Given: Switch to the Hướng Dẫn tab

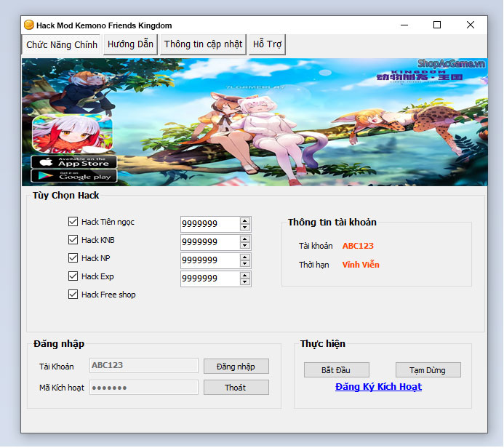Looking at the screenshot, I should coord(130,44).
